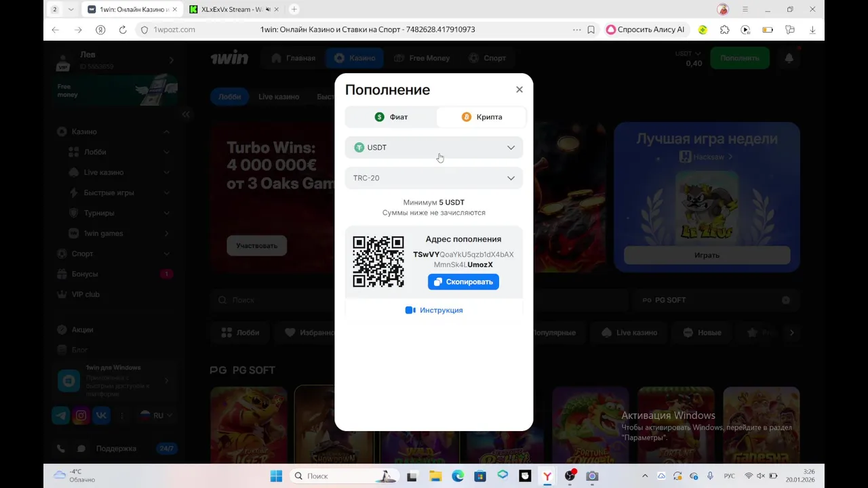Open the Спорт header menu item
This screenshot has width=868, height=488.
tap(488, 58)
